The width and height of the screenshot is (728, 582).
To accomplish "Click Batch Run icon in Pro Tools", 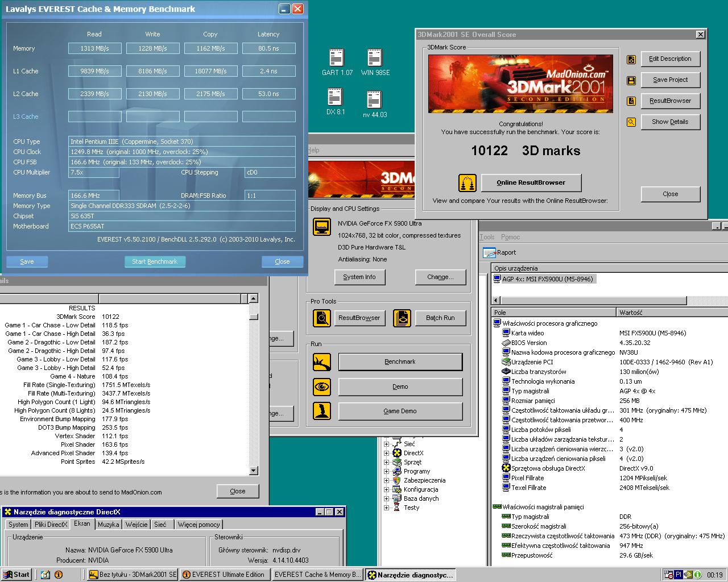I will (x=402, y=318).
